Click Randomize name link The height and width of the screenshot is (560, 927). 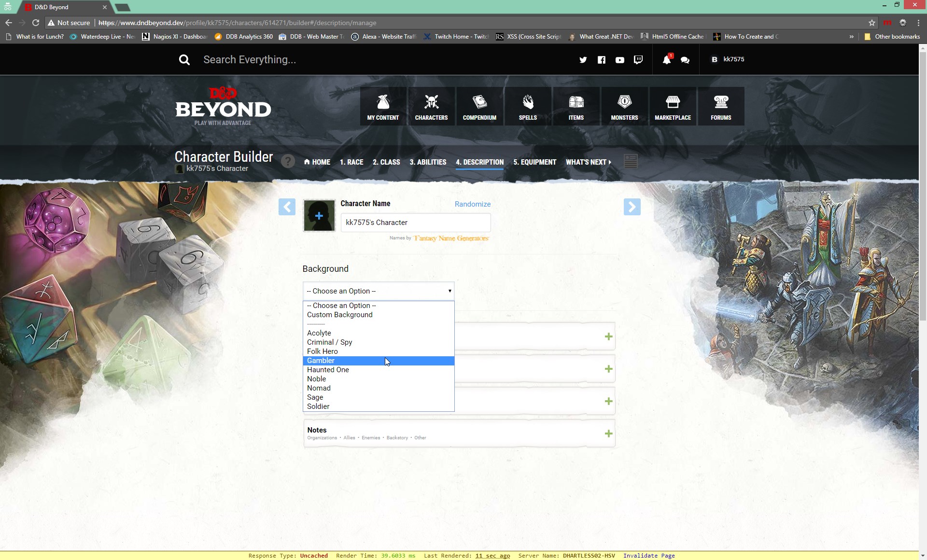tap(472, 204)
